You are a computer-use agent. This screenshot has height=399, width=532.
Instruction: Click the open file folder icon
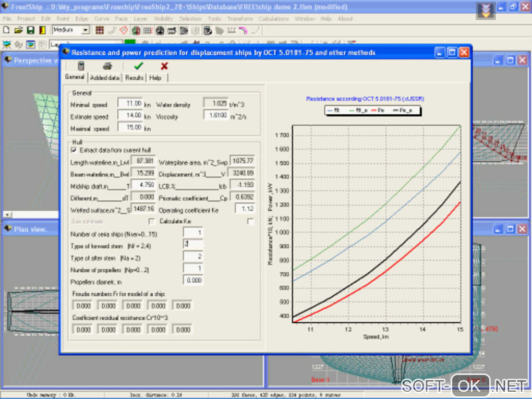coord(19,30)
